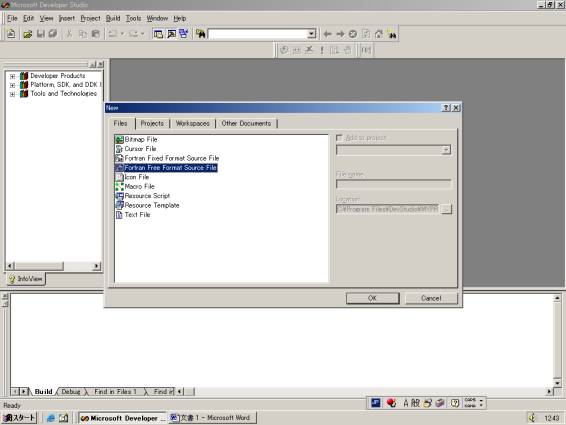Click inside the Find combo box field
Image resolution: width=566 pixels, height=425 pixels.
[x=258, y=34]
